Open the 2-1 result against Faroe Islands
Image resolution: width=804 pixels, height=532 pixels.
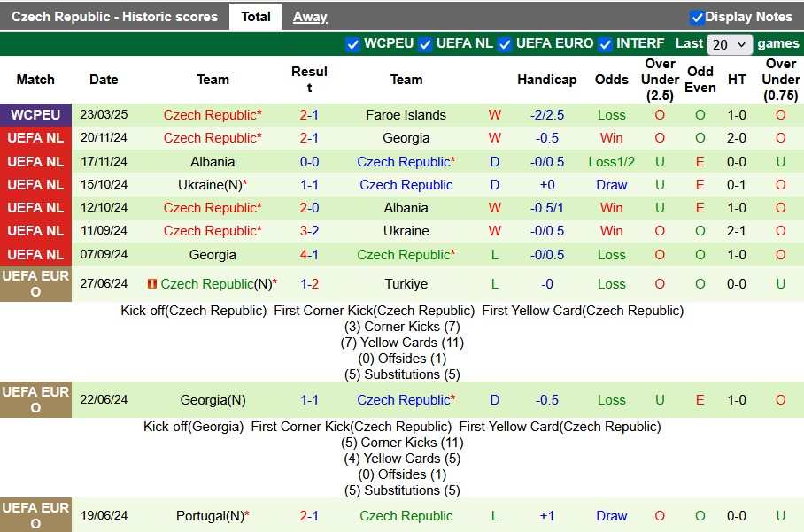coord(309,115)
